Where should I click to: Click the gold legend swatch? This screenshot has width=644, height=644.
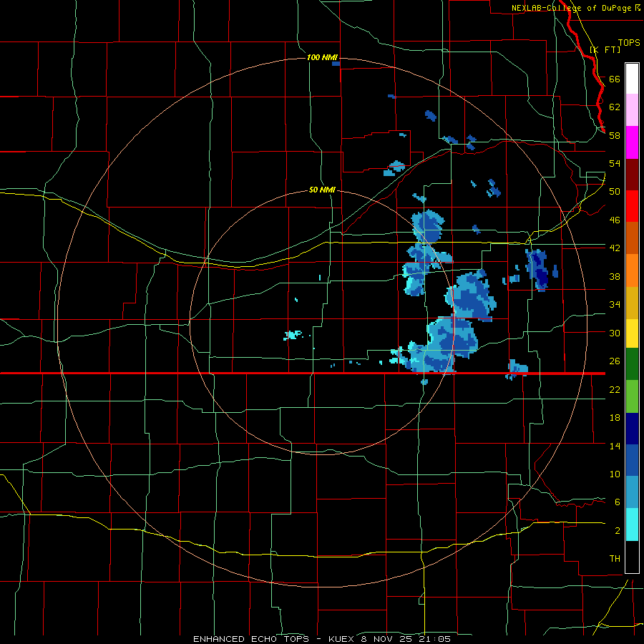click(x=632, y=303)
